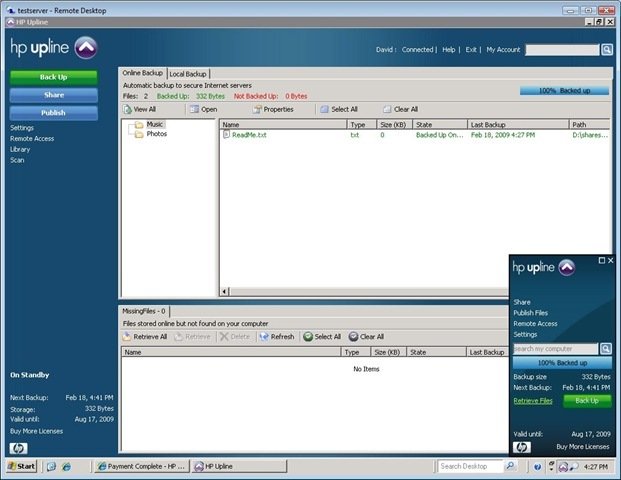Sort file list by Name column

(x=283, y=125)
